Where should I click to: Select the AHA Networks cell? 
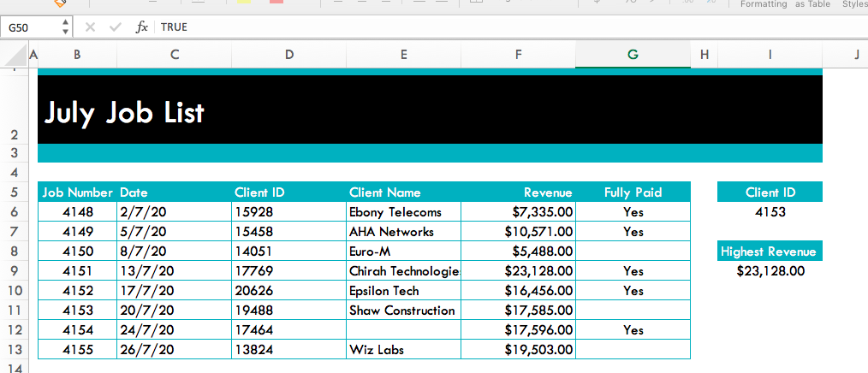point(403,231)
